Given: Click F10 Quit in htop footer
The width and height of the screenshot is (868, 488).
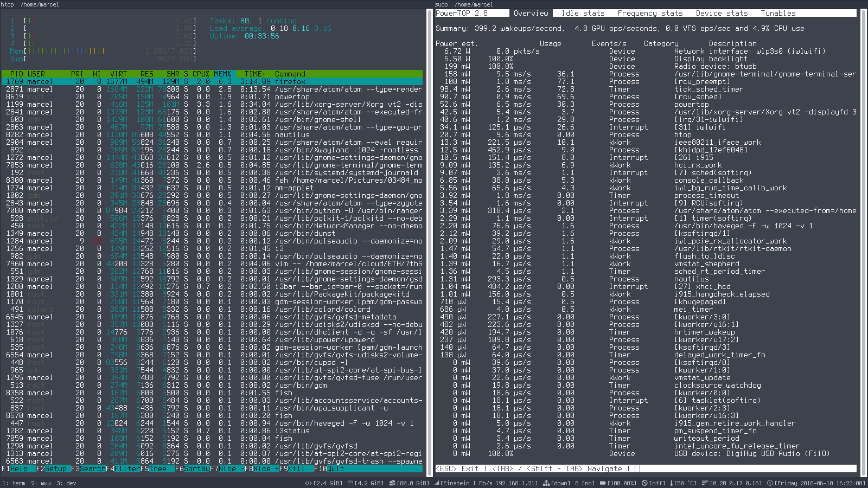Looking at the screenshot, I should point(329,468).
